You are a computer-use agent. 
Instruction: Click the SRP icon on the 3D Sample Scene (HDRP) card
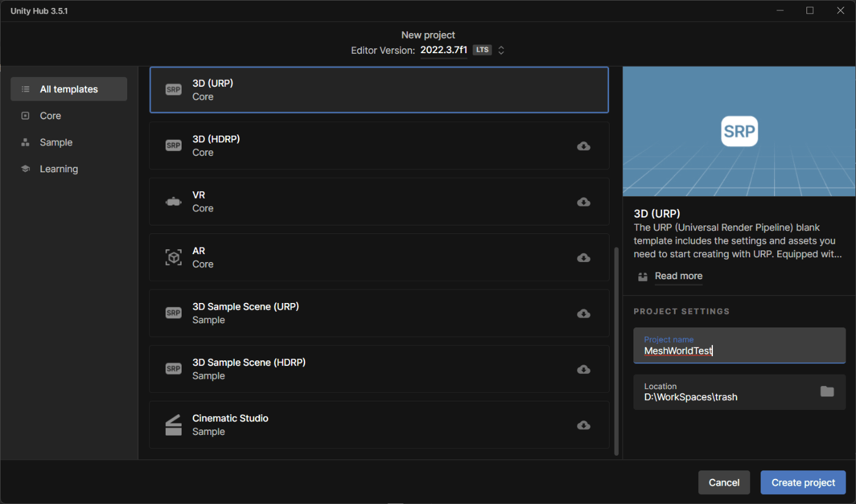click(x=174, y=369)
